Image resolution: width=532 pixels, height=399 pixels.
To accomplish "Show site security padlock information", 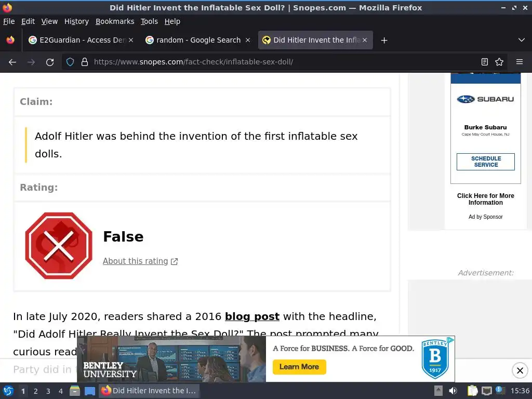I will tap(85, 62).
